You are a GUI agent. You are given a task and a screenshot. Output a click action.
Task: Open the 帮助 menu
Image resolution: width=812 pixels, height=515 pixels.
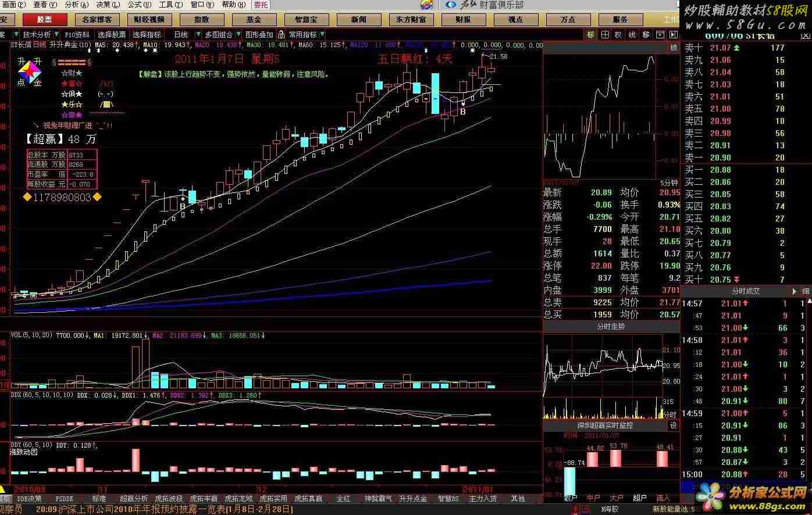pos(233,5)
